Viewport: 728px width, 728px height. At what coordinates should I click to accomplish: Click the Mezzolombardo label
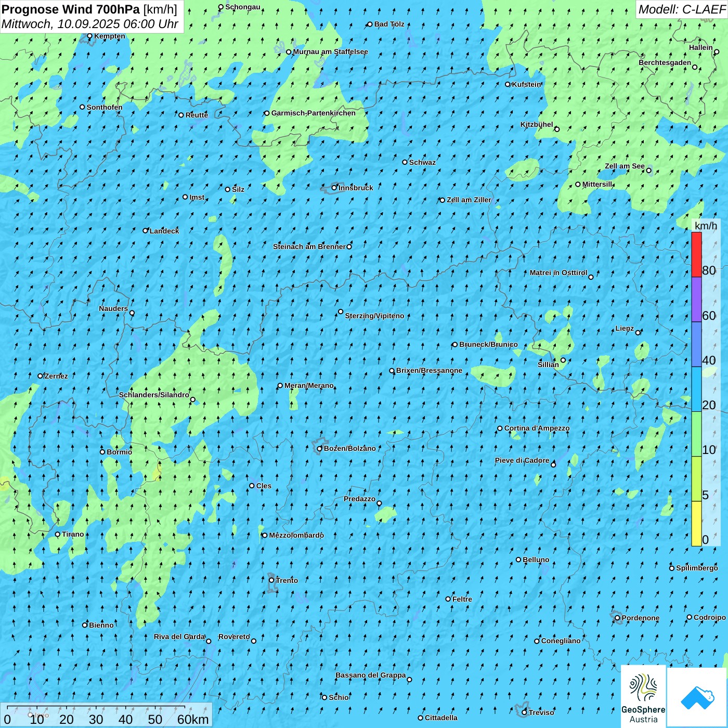click(x=296, y=535)
